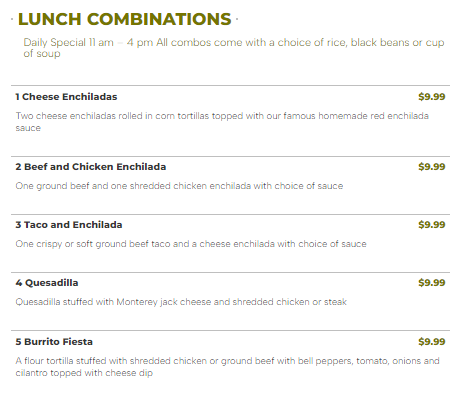This screenshot has width=466, height=396.
Task: Click the Quesadilla $9.99 price
Action: [x=432, y=283]
